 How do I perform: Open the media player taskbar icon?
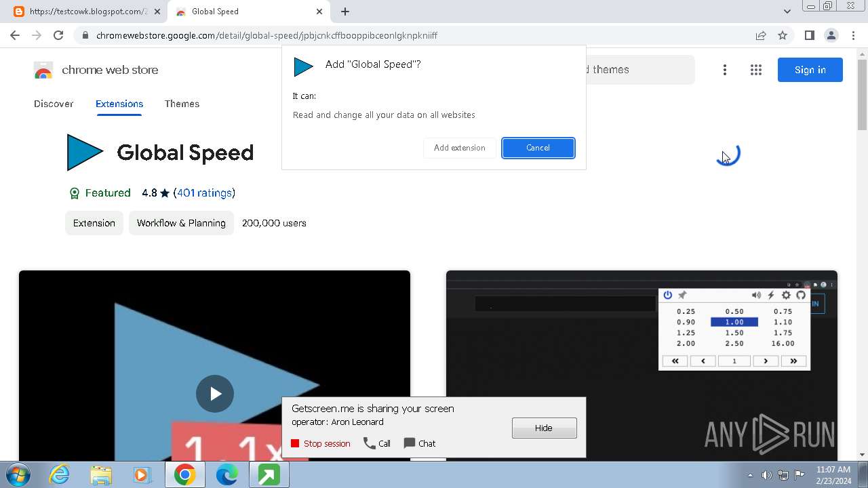[x=142, y=475]
